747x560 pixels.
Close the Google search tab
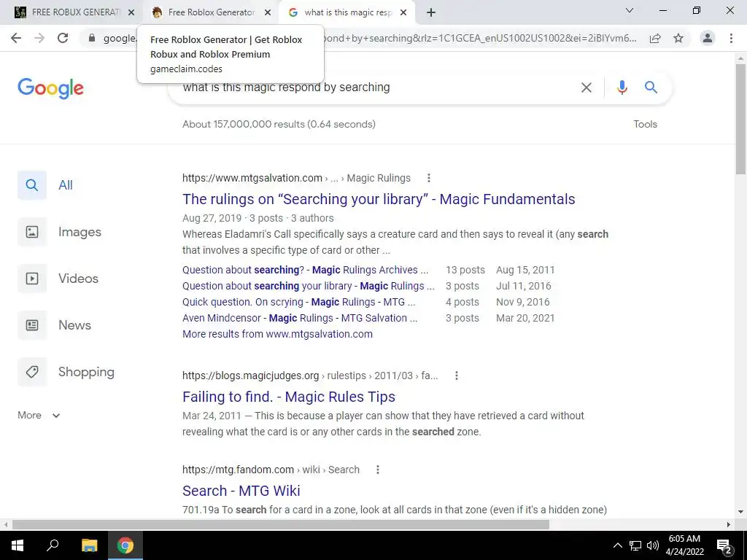point(403,13)
